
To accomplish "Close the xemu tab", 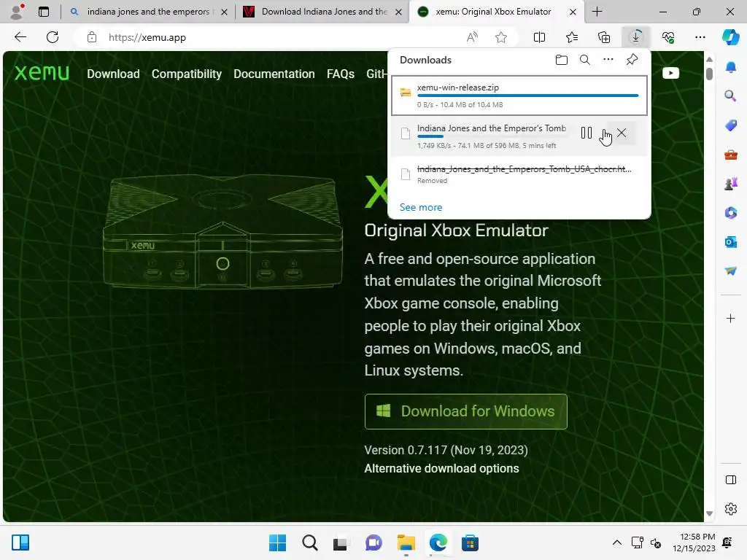I will 573,12.
